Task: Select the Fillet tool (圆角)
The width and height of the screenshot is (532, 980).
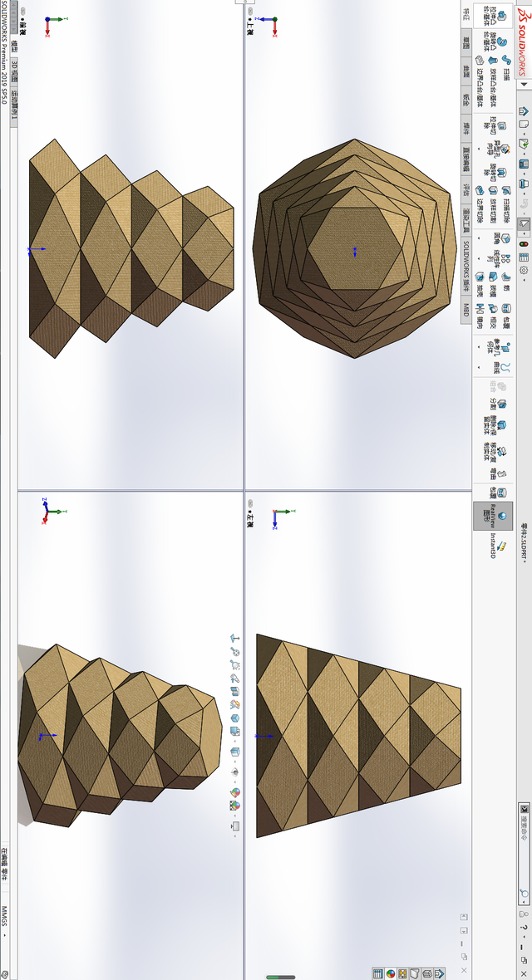Action: pyautogui.click(x=502, y=238)
